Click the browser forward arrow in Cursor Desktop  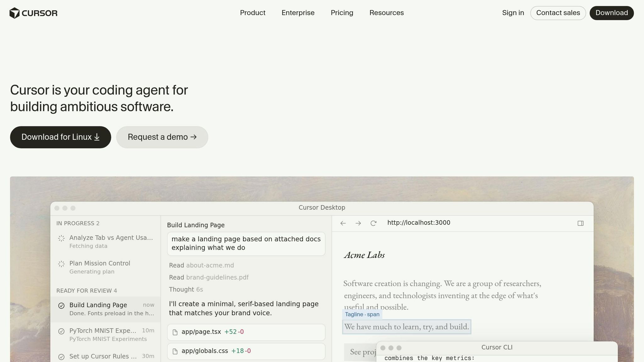358,223
